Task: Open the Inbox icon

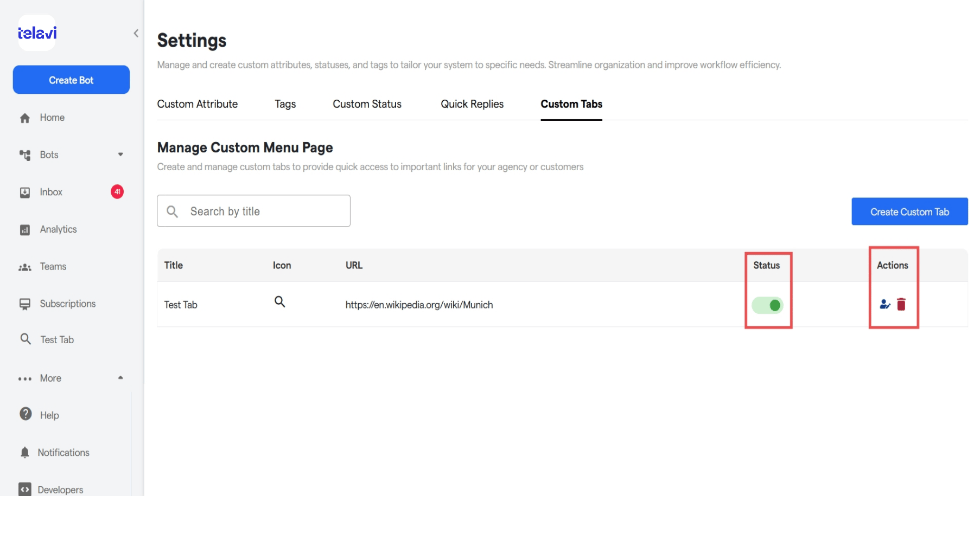Action: point(25,192)
